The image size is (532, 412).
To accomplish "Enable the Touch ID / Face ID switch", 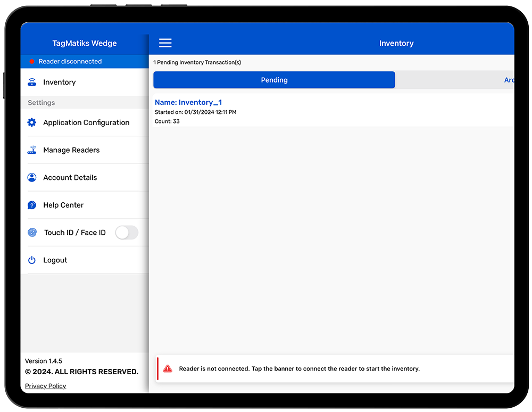I will pyautogui.click(x=127, y=233).
